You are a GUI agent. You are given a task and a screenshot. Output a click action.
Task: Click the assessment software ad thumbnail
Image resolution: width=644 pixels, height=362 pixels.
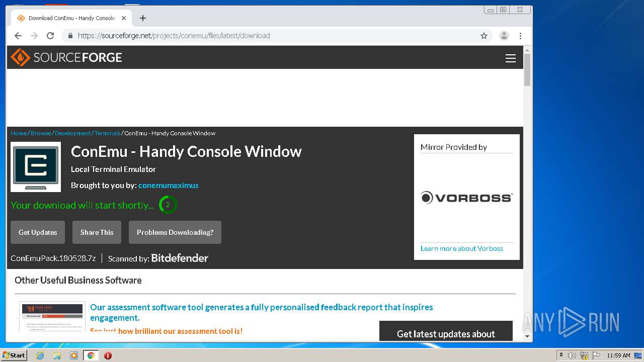click(52, 317)
